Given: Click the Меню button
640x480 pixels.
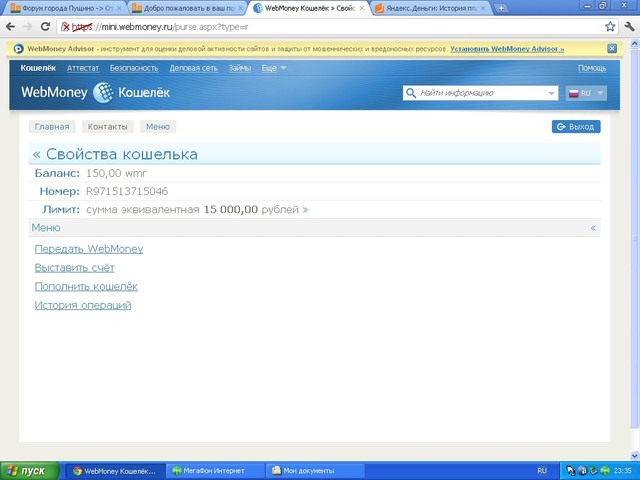Looking at the screenshot, I should pyautogui.click(x=158, y=127).
